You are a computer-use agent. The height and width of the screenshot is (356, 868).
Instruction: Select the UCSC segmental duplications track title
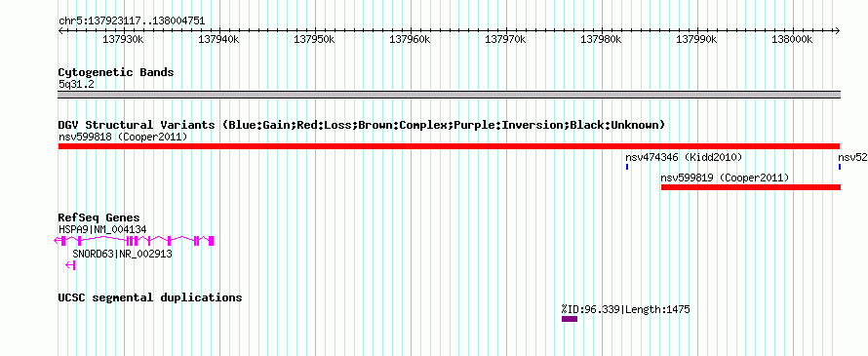coord(150,297)
